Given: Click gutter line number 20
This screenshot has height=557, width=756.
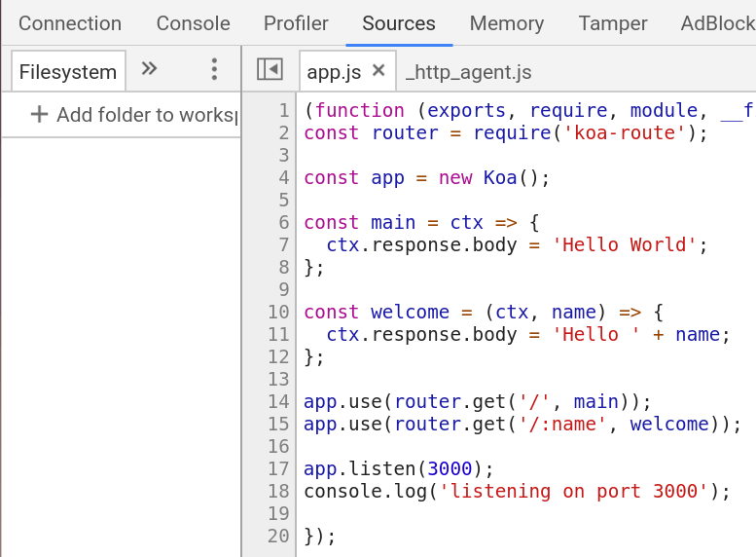Looking at the screenshot, I should tap(278, 536).
